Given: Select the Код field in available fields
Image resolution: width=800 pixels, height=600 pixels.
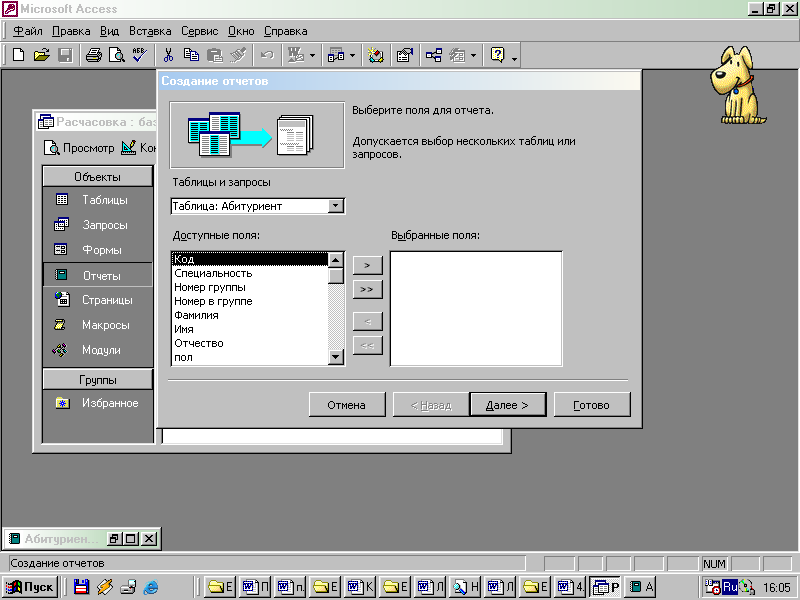Looking at the screenshot, I should pos(249,259).
